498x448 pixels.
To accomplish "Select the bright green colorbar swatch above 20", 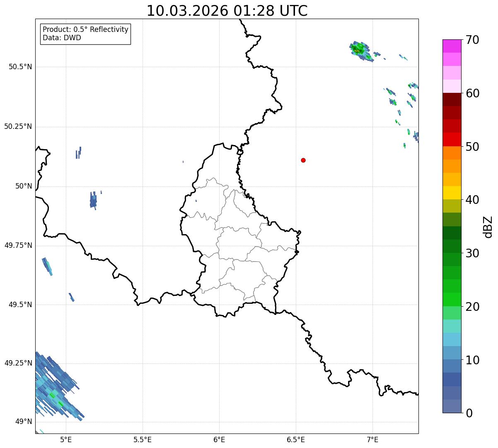I will pyautogui.click(x=452, y=300).
